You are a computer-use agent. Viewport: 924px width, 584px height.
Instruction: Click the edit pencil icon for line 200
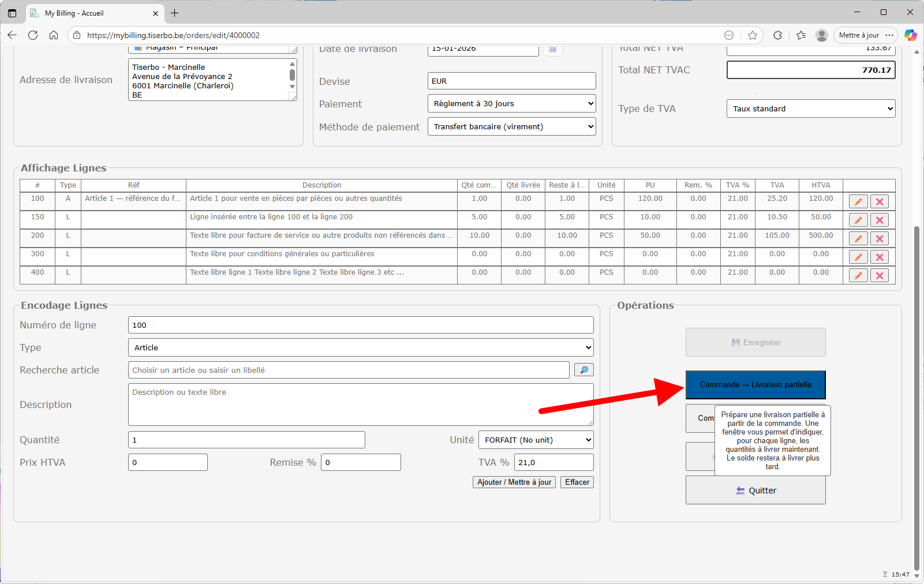point(858,239)
